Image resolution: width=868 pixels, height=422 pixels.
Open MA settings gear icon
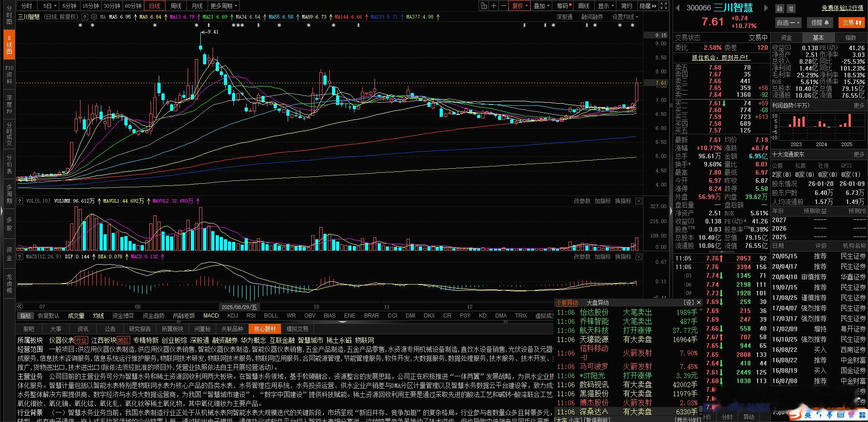(x=94, y=17)
